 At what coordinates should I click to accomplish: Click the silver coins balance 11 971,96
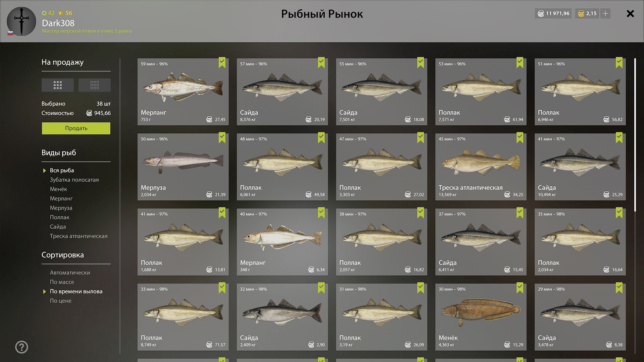point(553,13)
